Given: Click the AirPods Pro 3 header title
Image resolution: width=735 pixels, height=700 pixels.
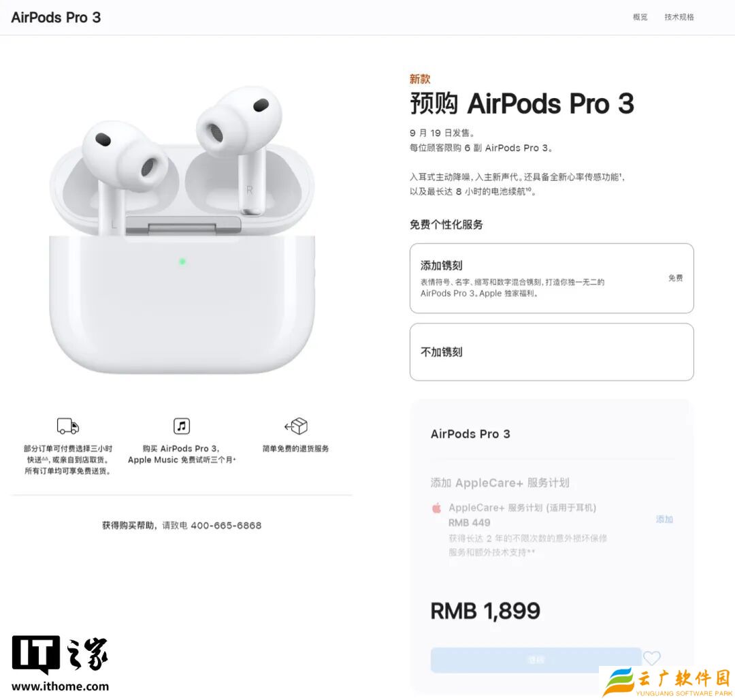Looking at the screenshot, I should point(56,17).
